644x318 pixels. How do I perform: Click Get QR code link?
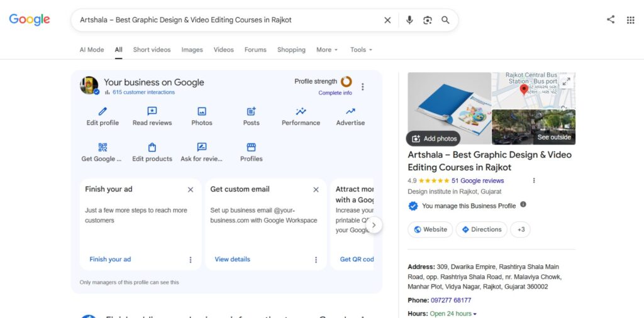357,260
